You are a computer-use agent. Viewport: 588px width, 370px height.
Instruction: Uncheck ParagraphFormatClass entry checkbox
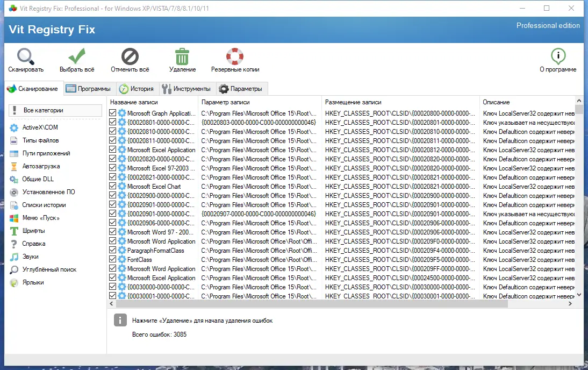[x=112, y=250]
